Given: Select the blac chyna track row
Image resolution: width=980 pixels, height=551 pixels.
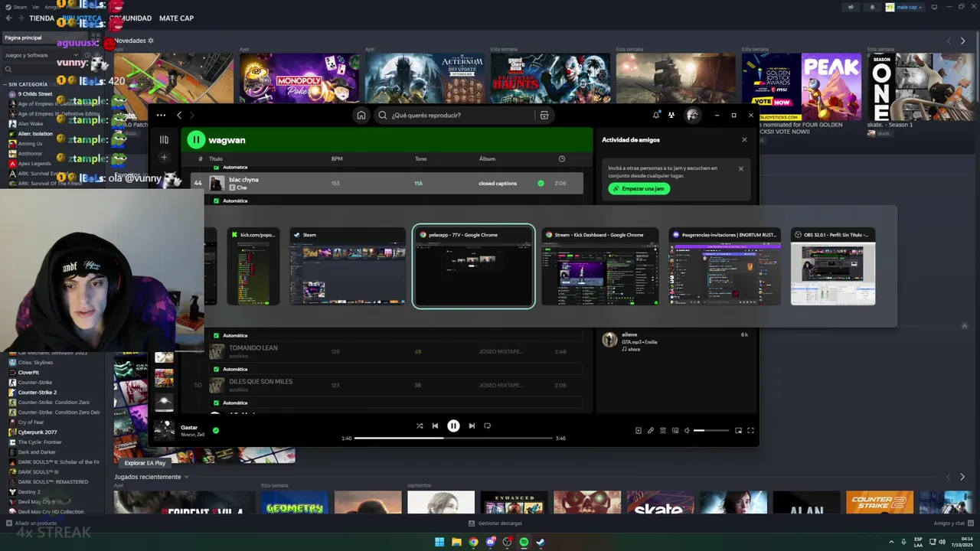Looking at the screenshot, I should point(386,184).
